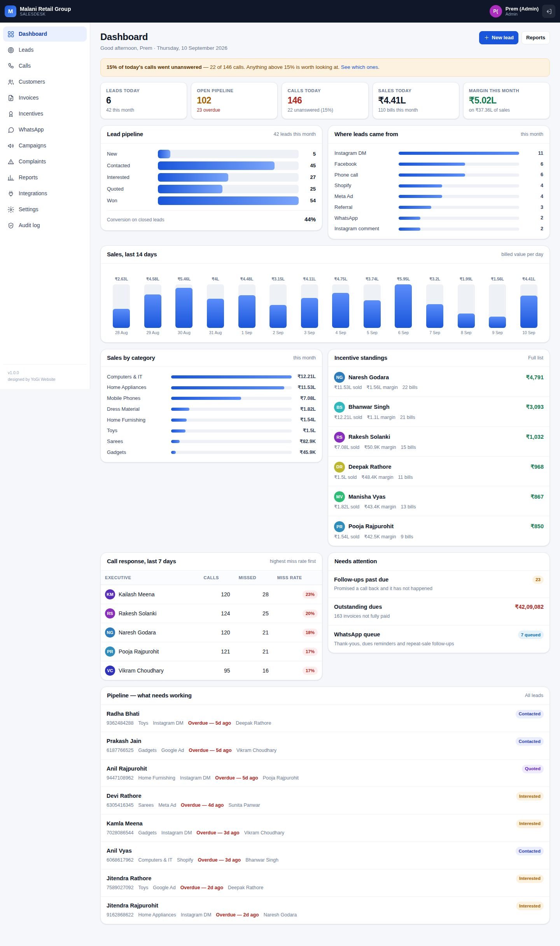The image size is (560, 946).
Task: Click the logout icon in top bar
Action: (549, 11)
